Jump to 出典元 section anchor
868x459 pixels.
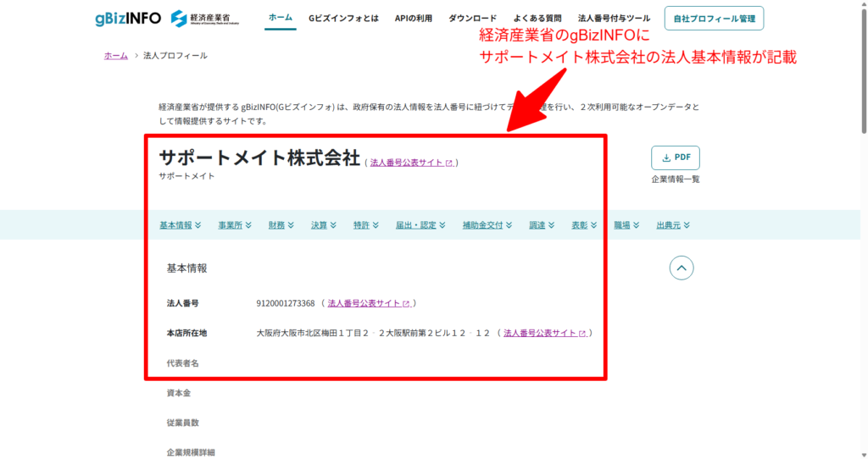673,225
